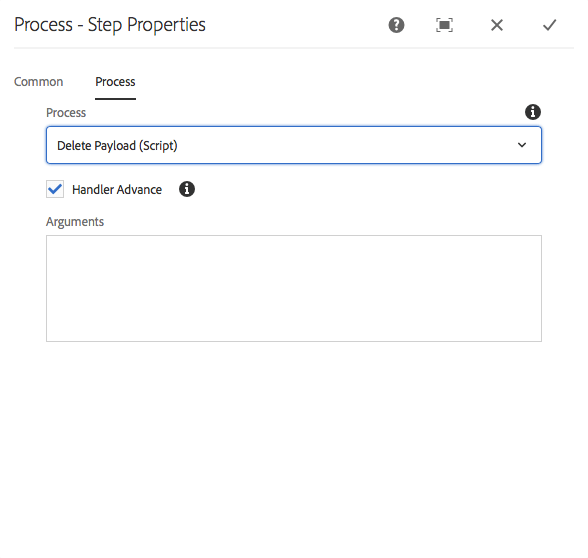Confirm changes with the checkmark icon
Image resolution: width=588 pixels, height=558 pixels.
pos(549,26)
